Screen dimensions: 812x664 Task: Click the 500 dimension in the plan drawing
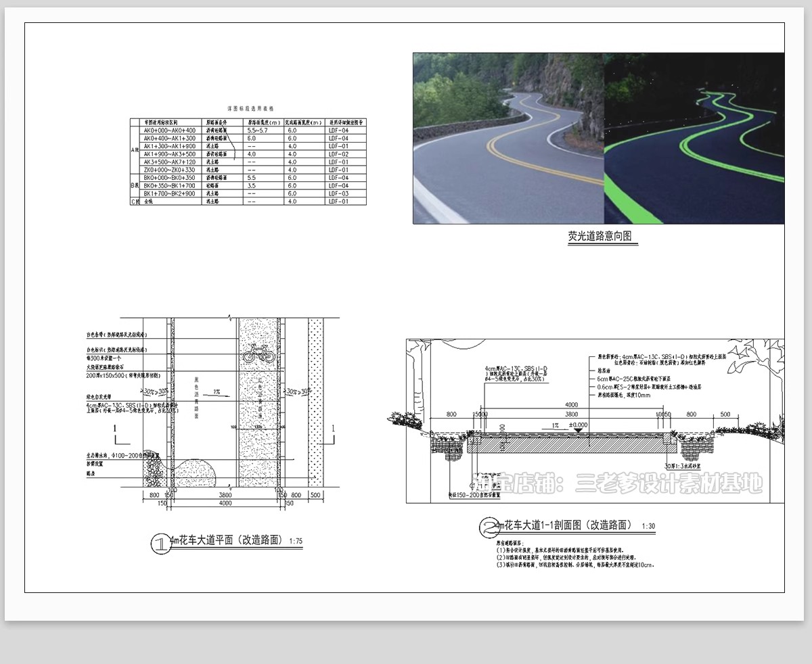(315, 495)
